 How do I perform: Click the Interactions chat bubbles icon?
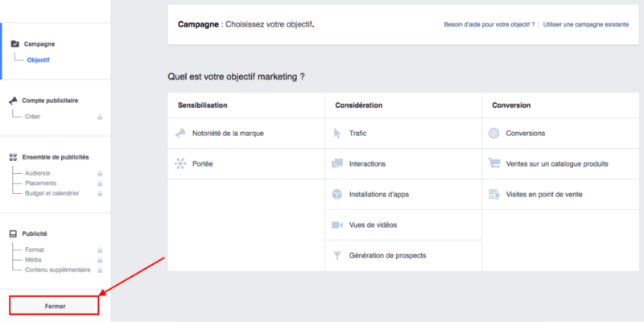pos(337,164)
